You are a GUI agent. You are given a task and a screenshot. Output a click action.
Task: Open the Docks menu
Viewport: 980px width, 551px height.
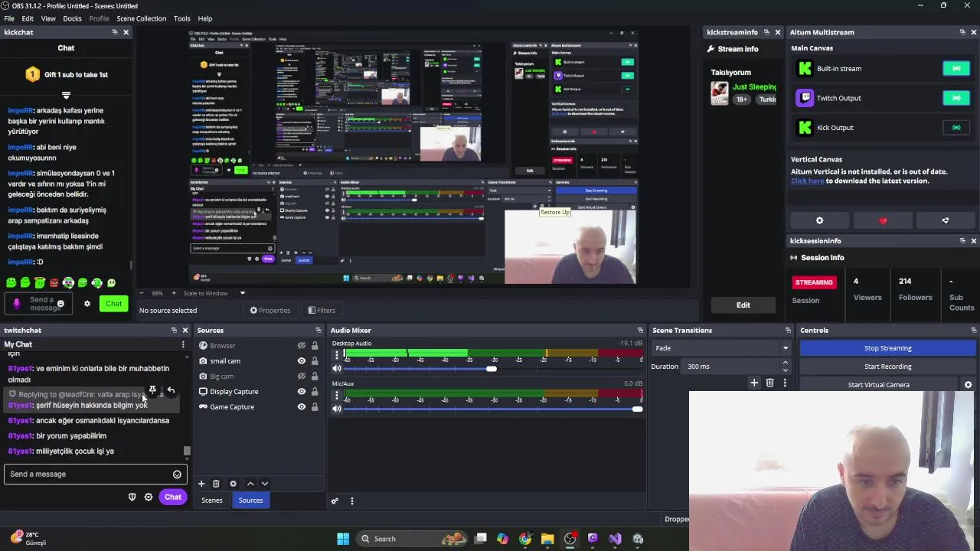(72, 18)
